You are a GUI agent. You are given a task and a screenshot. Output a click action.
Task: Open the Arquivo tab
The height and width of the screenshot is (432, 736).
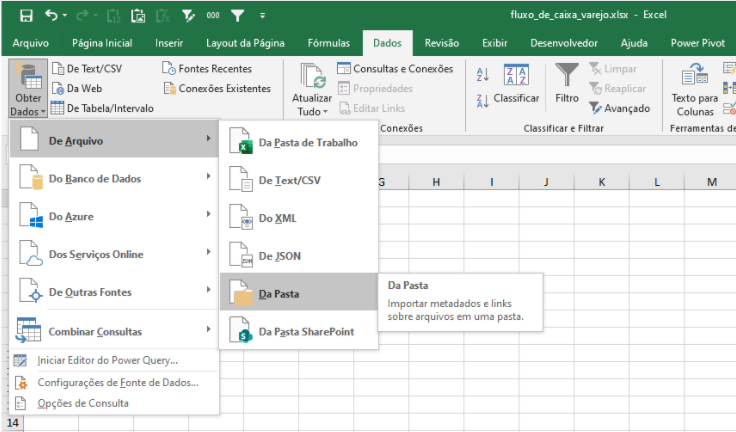click(x=31, y=43)
